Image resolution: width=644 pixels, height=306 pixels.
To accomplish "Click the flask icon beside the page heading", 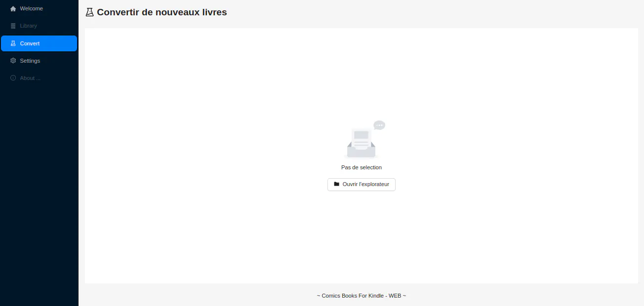I will [89, 12].
